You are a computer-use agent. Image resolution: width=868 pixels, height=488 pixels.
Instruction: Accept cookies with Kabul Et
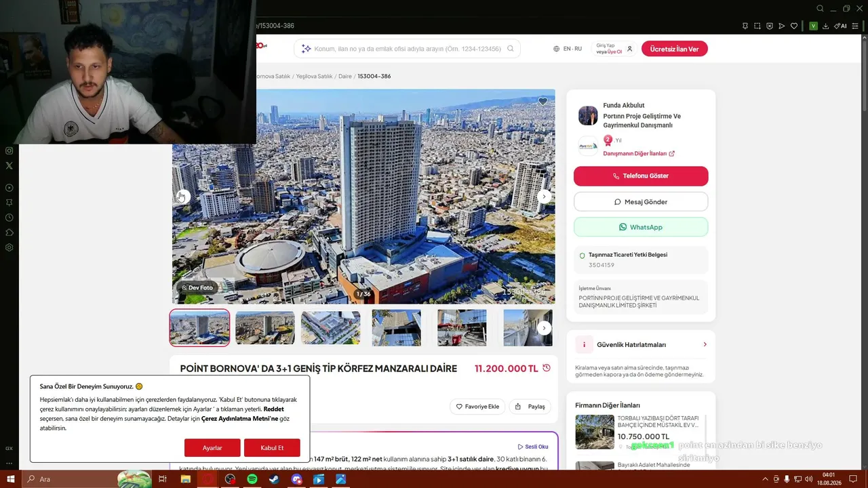pyautogui.click(x=272, y=448)
